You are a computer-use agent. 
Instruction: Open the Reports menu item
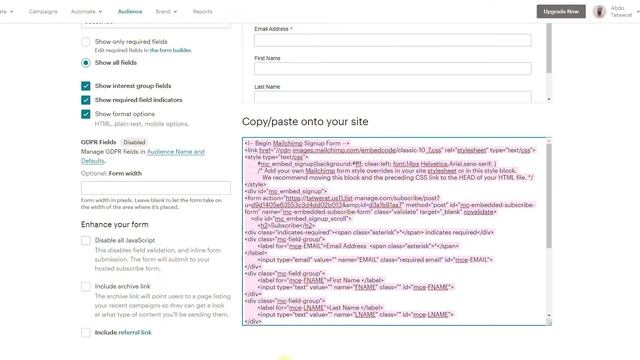click(202, 11)
